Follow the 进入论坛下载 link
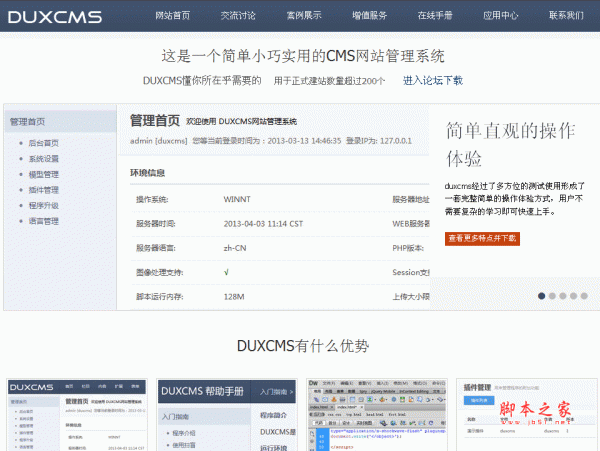The width and height of the screenshot is (600, 451). tap(433, 81)
